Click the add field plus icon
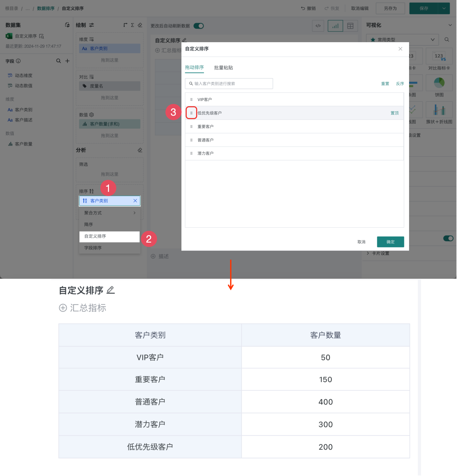The height and width of the screenshot is (476, 457). (67, 61)
